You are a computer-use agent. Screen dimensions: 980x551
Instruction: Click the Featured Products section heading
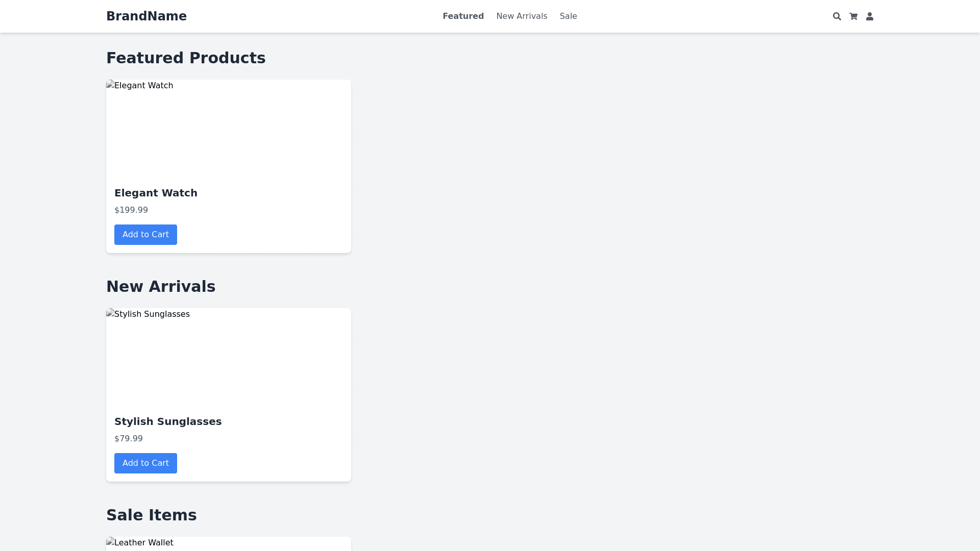coord(186,58)
